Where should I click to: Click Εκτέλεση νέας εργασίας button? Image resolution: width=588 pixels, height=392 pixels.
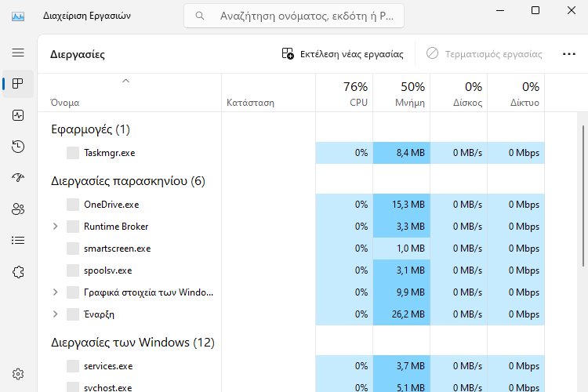tap(343, 54)
